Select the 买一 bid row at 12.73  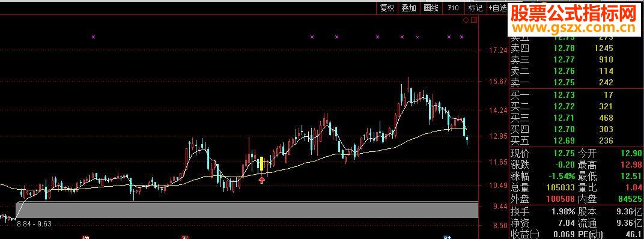pos(576,95)
